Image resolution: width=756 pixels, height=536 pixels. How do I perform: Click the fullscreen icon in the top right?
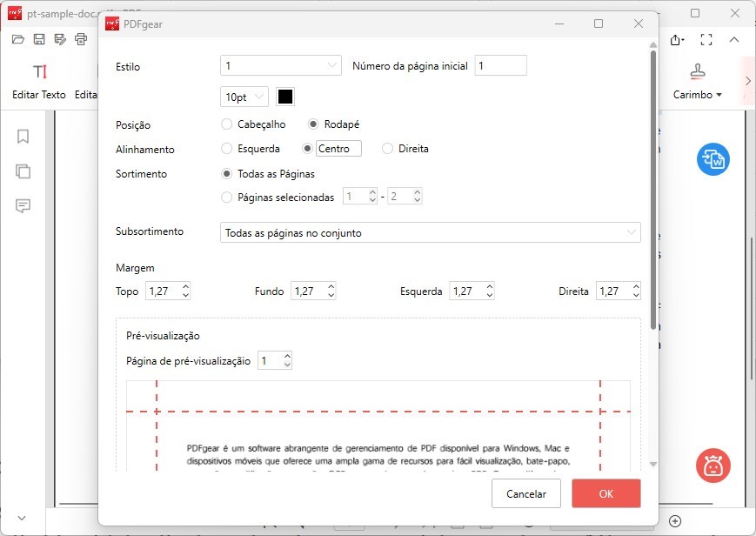pyautogui.click(x=706, y=40)
